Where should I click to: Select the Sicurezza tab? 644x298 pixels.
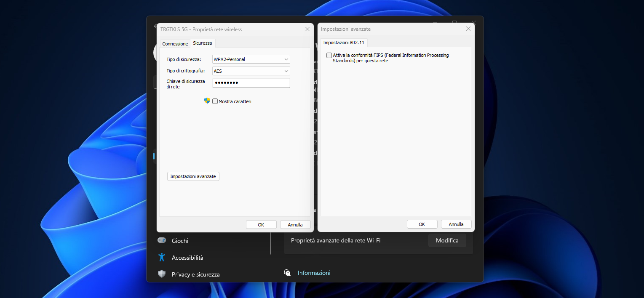point(203,43)
